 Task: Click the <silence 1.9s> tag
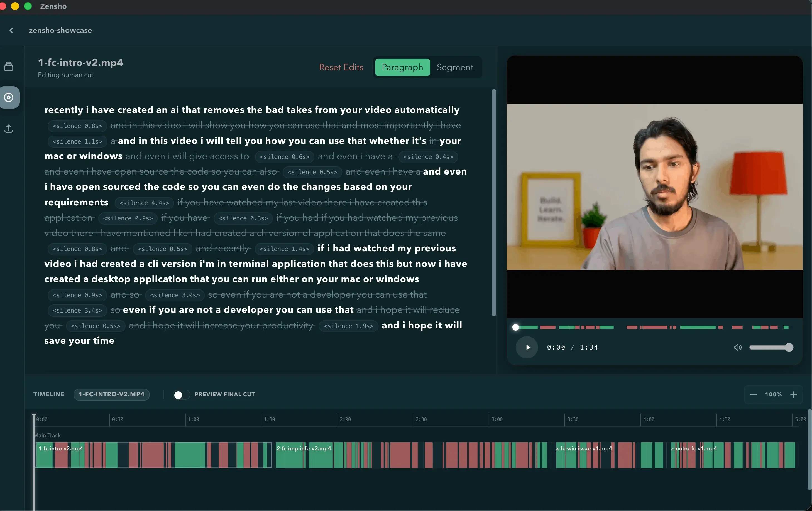[348, 326]
